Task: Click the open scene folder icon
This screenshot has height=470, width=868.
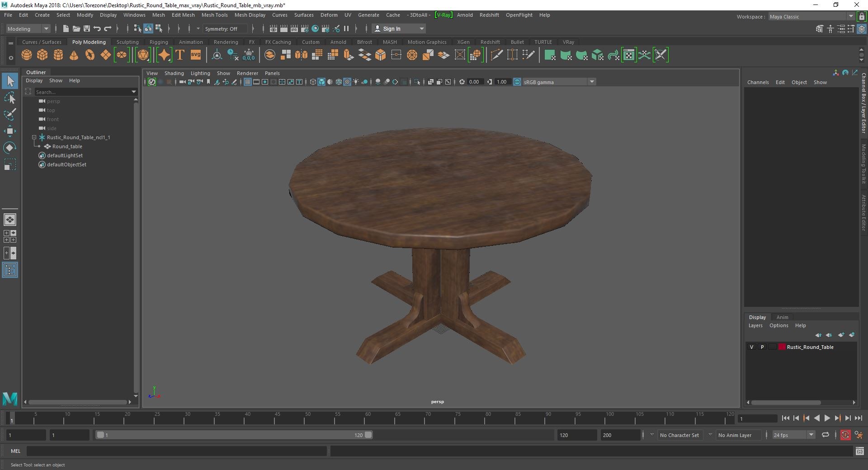Action: pos(76,28)
